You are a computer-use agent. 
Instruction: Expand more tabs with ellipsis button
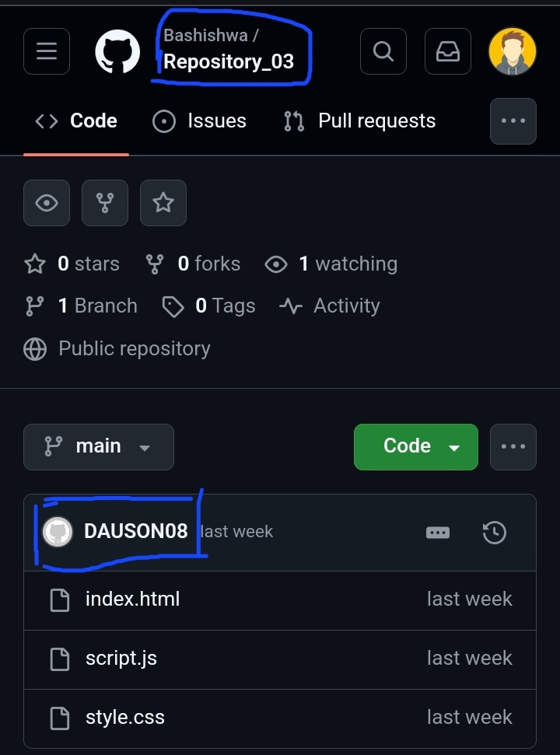(x=513, y=121)
